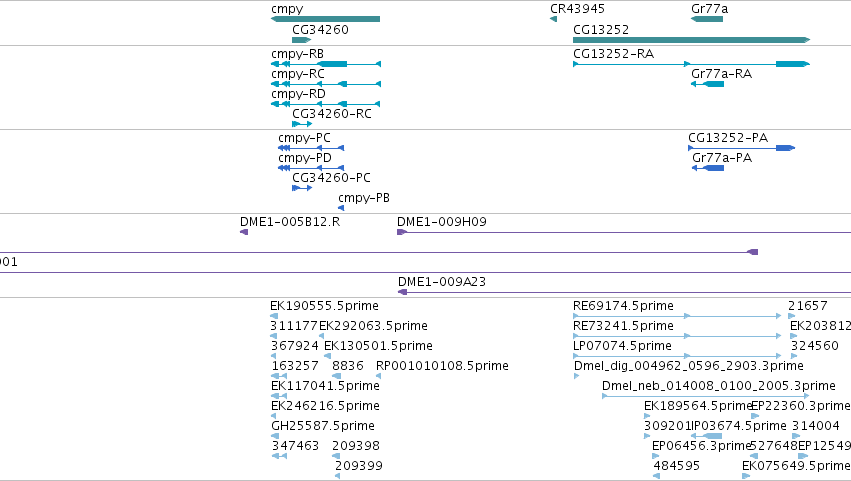Open the RE73241.5prime EST label
This screenshot has width=851, height=481.
coord(624,326)
